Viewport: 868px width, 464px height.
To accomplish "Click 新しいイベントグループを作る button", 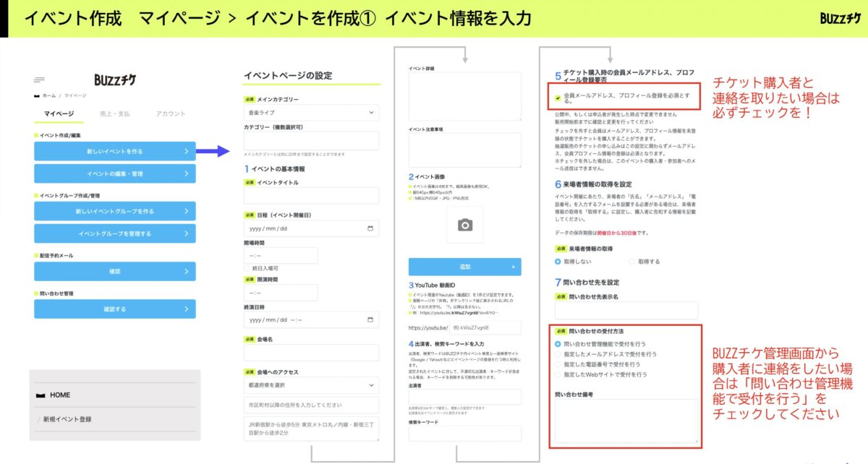I will tap(114, 211).
